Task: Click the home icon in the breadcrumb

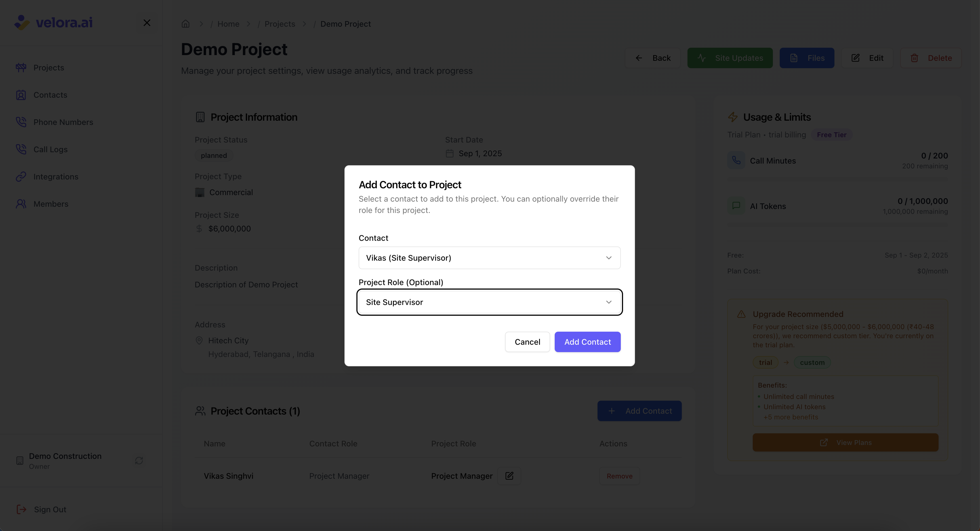Action: coord(185,24)
